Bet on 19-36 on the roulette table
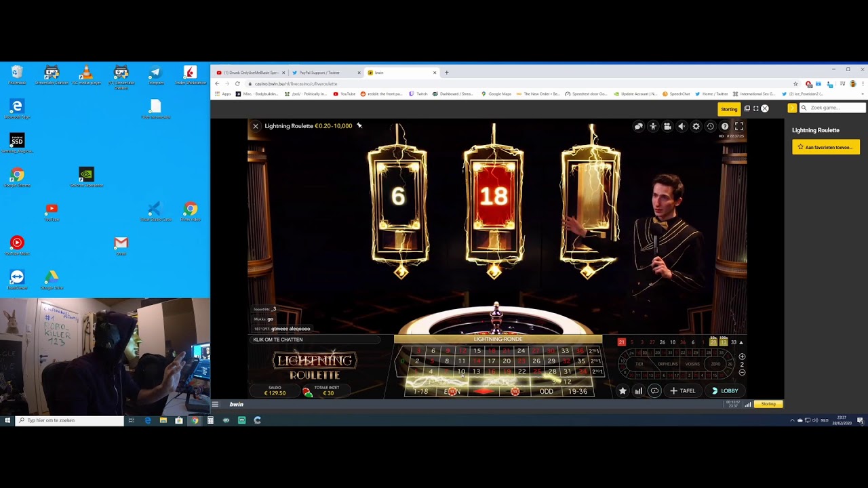Image resolution: width=868 pixels, height=488 pixels. 578,391
